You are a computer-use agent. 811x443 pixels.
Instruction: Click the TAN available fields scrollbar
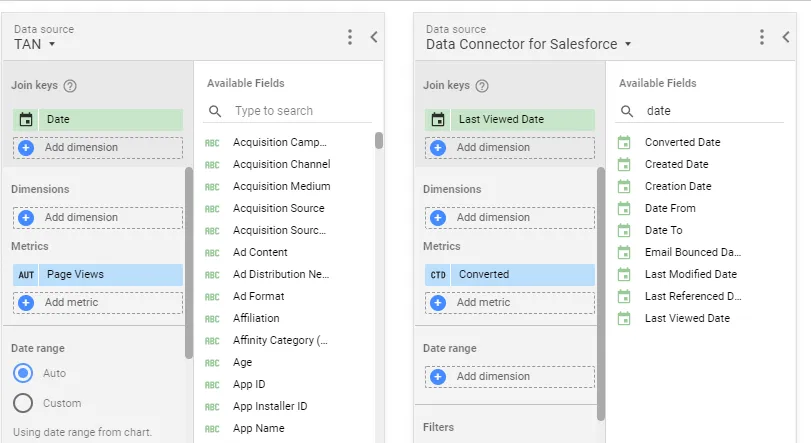pos(379,141)
